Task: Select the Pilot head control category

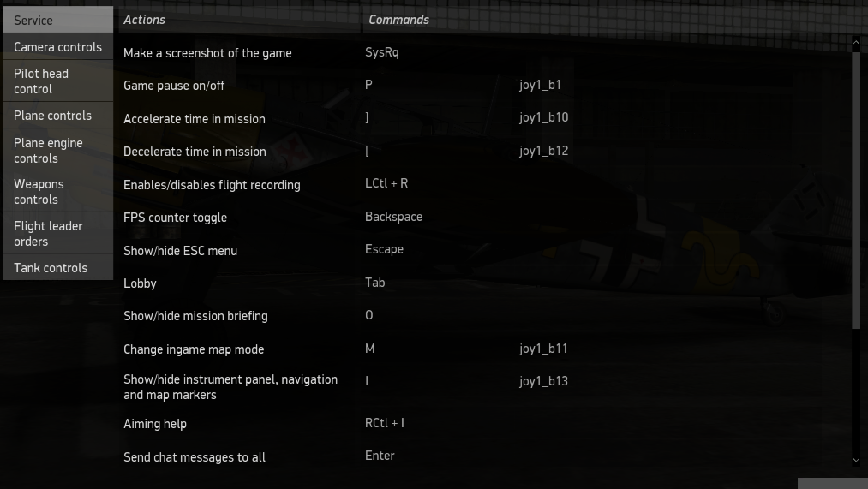Action: [x=57, y=81]
